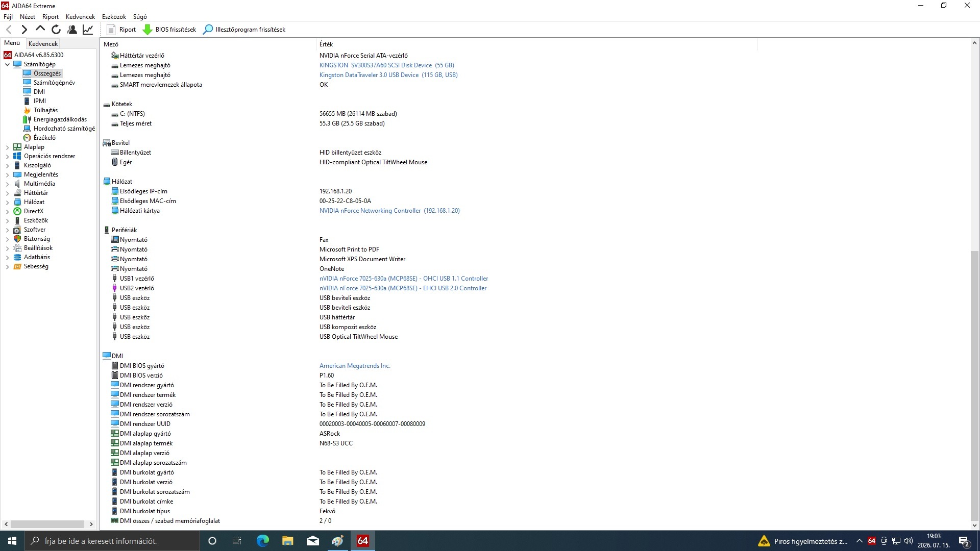
Task: Open the notification center icon
Action: (x=964, y=541)
